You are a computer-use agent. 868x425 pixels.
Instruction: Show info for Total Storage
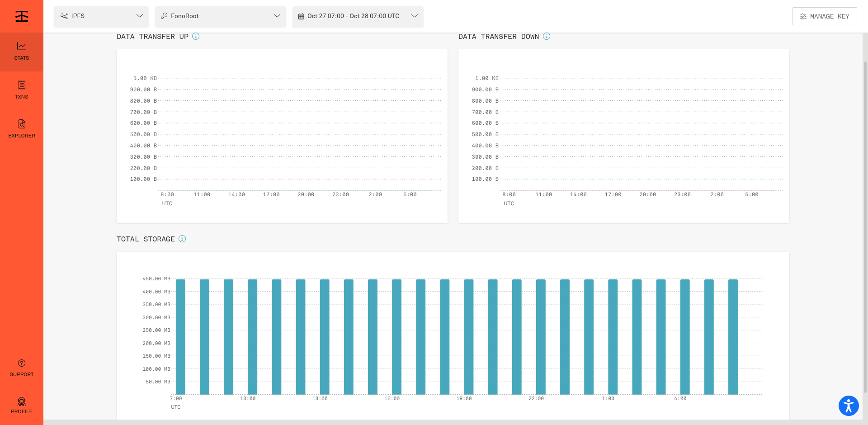pyautogui.click(x=182, y=239)
